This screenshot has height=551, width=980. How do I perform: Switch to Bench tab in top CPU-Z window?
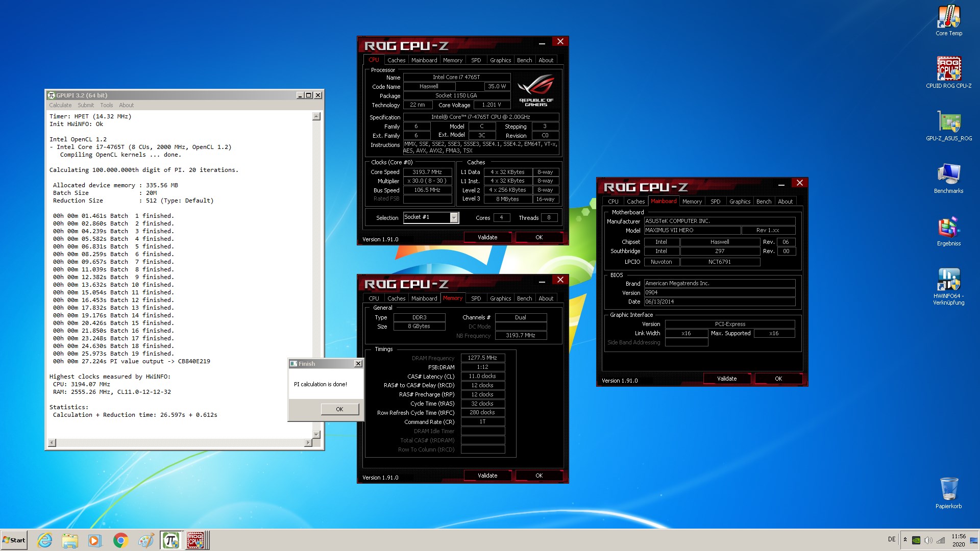(x=524, y=60)
